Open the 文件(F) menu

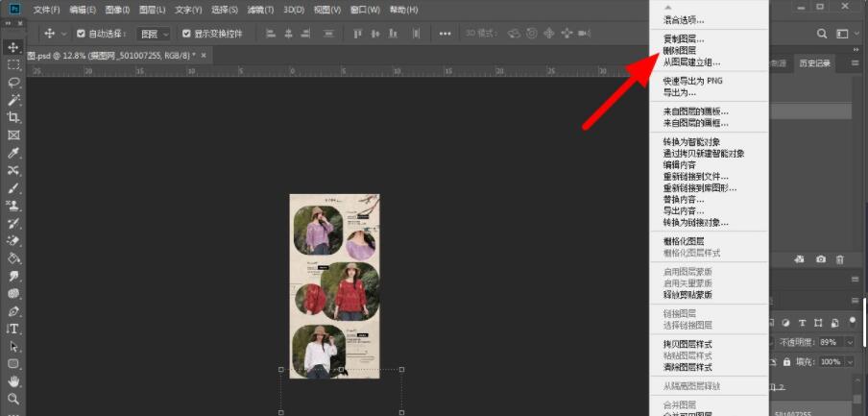[46, 10]
